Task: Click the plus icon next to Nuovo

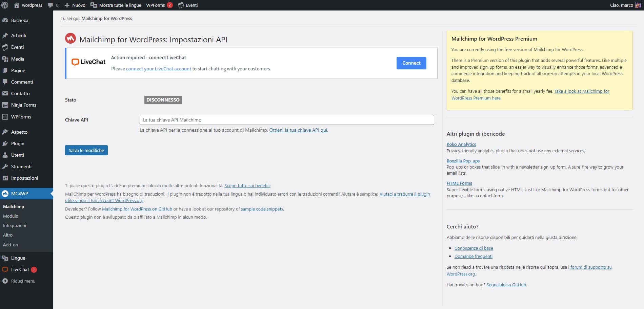Action: point(67,5)
